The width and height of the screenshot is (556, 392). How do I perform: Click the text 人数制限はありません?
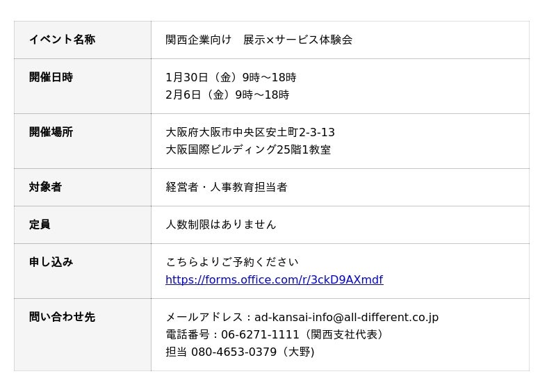pyautogui.click(x=220, y=224)
